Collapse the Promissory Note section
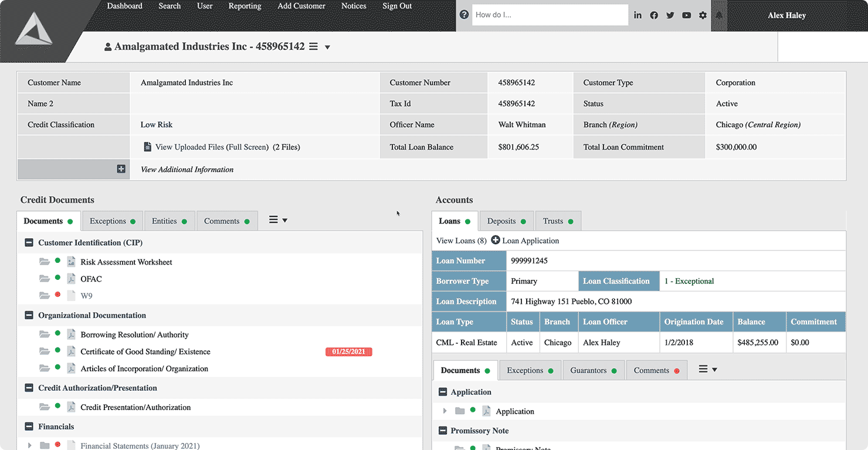Viewport: 868px width, 450px height. point(442,431)
